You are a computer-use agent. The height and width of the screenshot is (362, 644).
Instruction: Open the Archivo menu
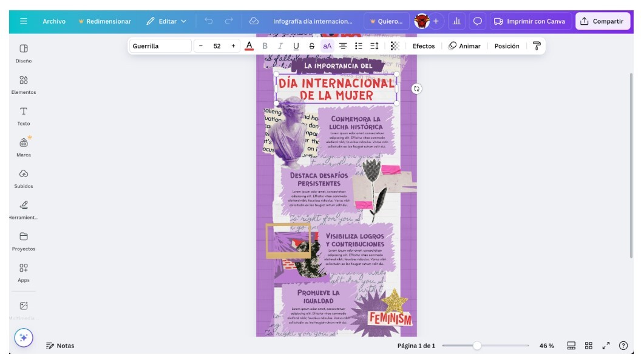pos(54,21)
